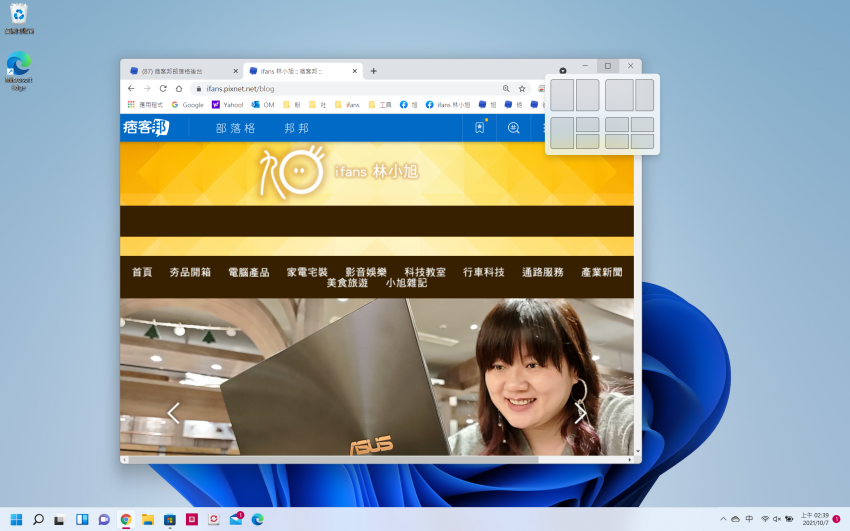This screenshot has height=531, width=850.
Task: Open the OM Outlook bookmark
Action: point(263,105)
